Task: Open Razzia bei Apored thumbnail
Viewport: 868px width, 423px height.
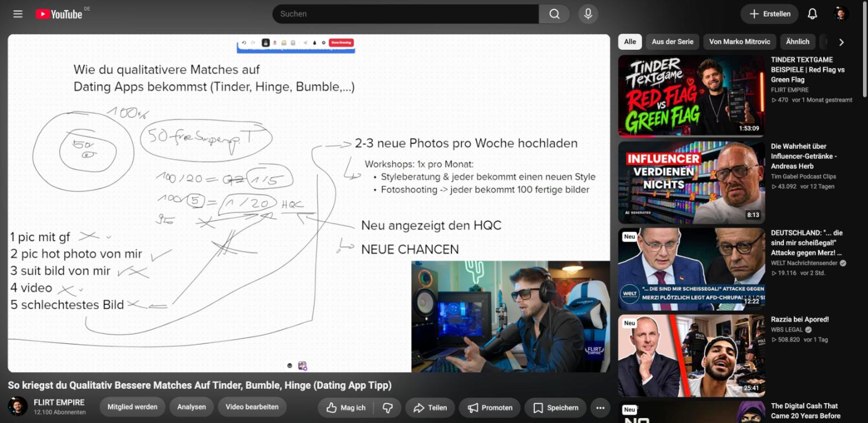Action: [x=691, y=356]
